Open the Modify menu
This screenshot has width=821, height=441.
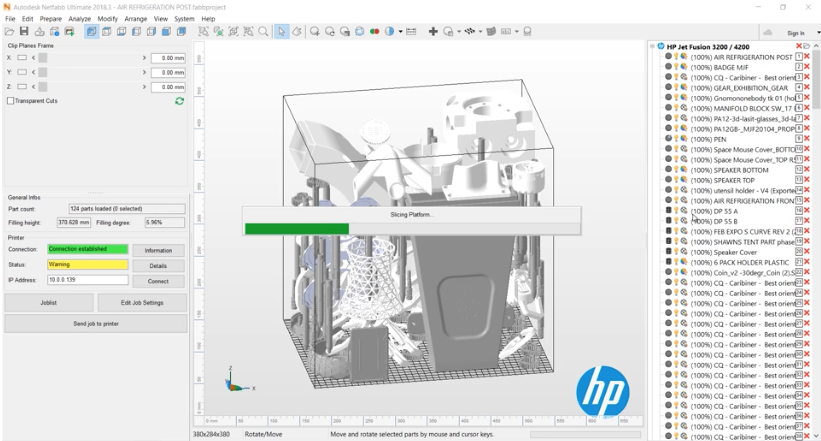coord(107,18)
